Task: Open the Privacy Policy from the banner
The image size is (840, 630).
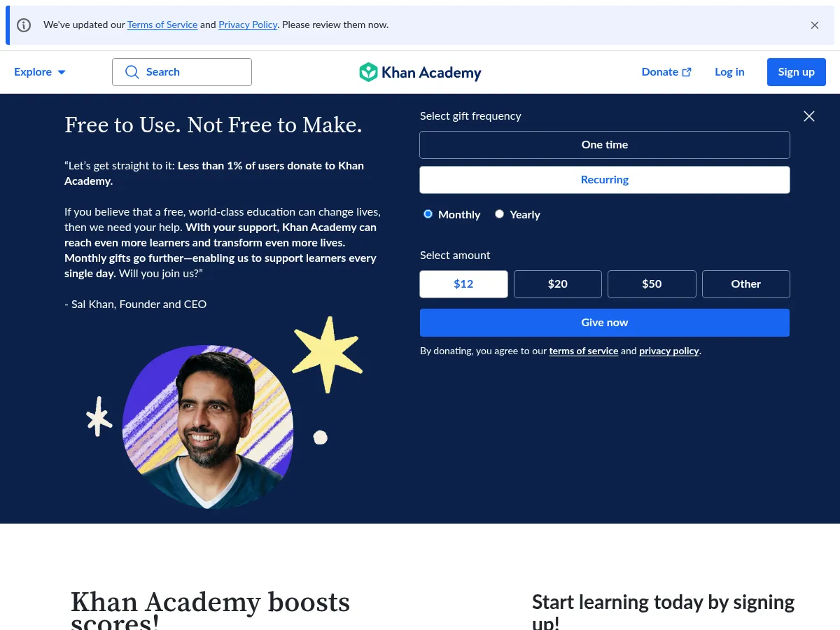Action: [248, 24]
